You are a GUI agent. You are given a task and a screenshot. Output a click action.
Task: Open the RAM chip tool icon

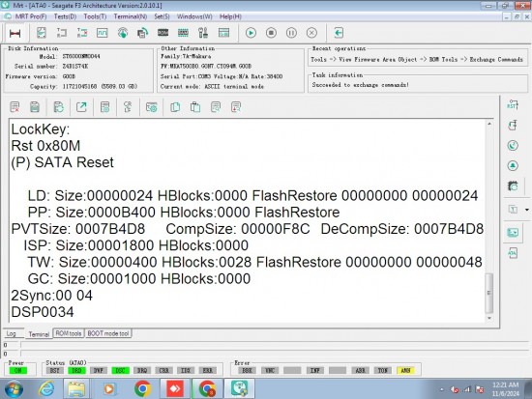pos(183,33)
